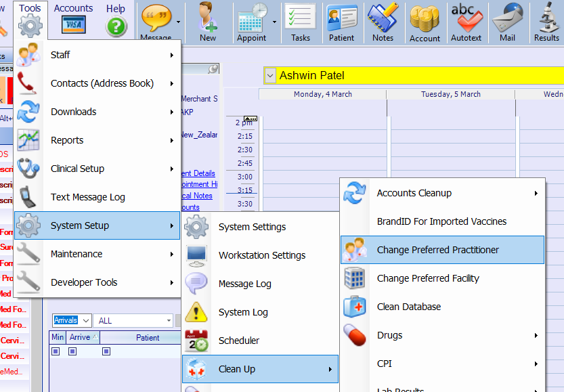Click the Arrive column header
This screenshot has height=392, width=564.
(83, 337)
